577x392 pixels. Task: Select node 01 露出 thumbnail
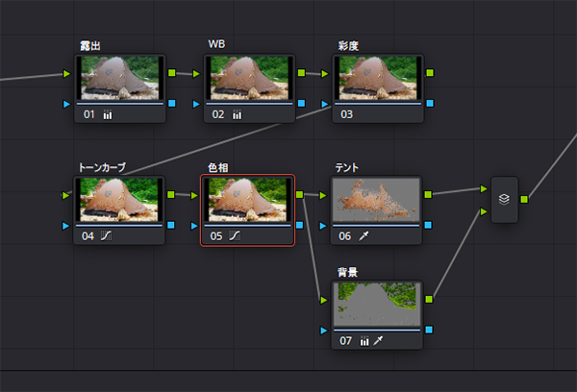point(120,78)
